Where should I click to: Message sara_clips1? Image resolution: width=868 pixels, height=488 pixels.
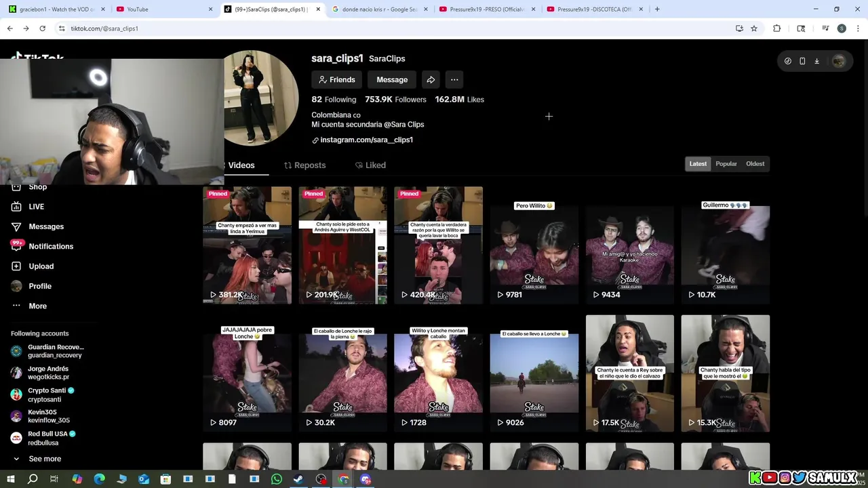(392, 79)
